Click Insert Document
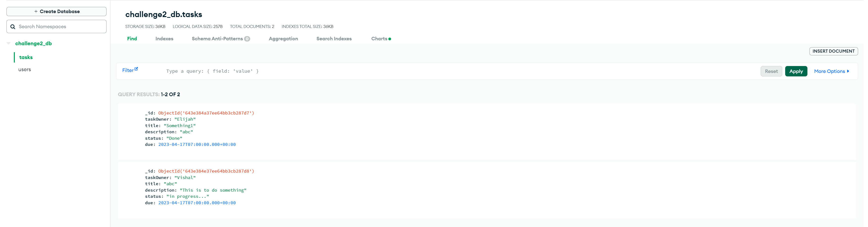 (x=833, y=51)
